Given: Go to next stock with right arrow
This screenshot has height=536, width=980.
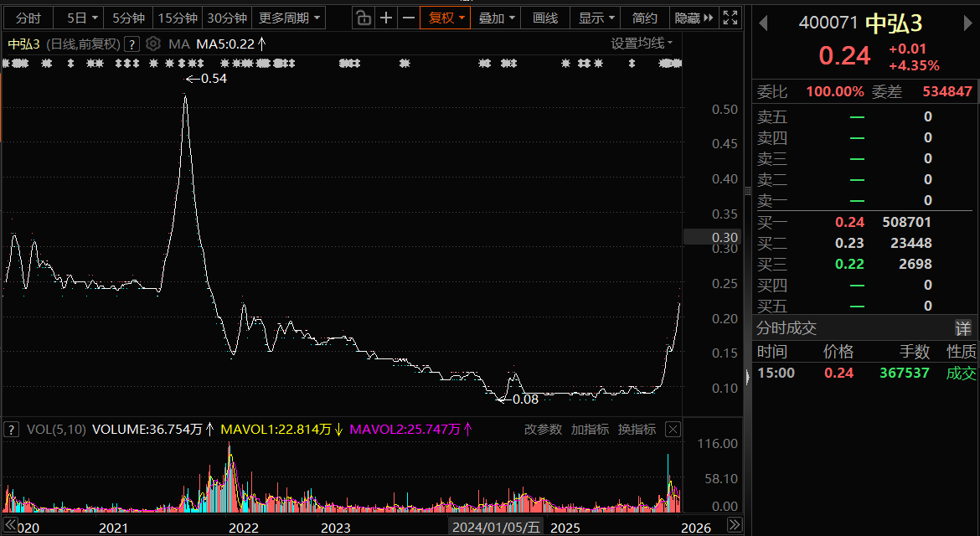Looking at the screenshot, I should point(968,23).
